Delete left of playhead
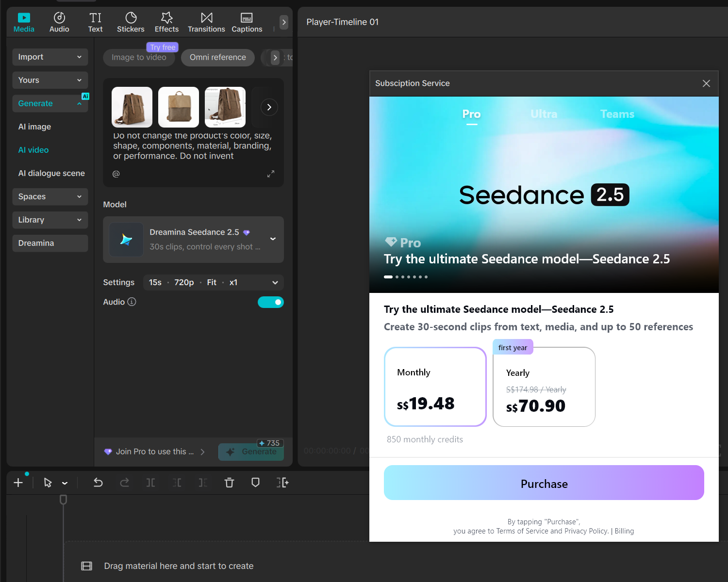This screenshot has width=728, height=582. coord(177,483)
